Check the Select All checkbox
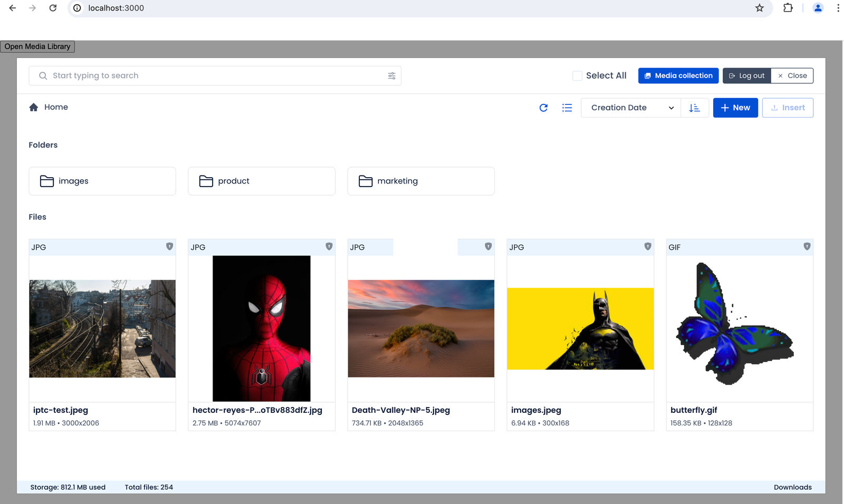The width and height of the screenshot is (844, 504). (577, 76)
